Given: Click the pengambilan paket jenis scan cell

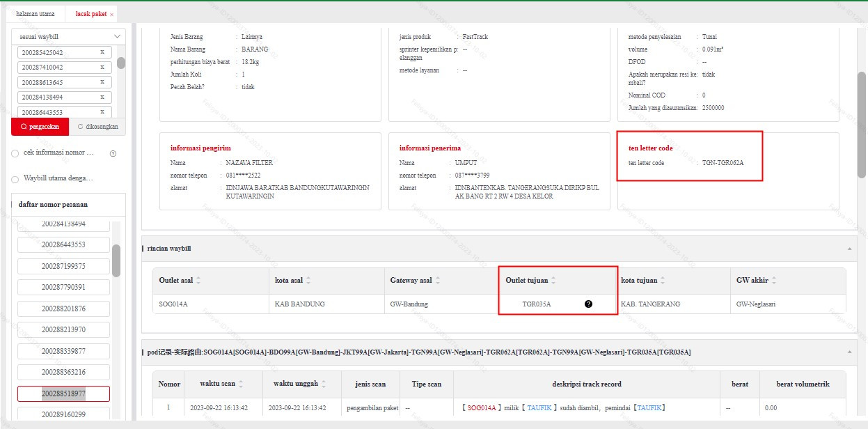Looking at the screenshot, I should 371,407.
